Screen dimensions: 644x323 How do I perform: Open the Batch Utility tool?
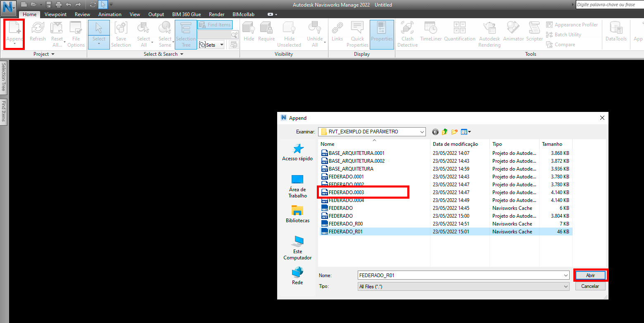pos(563,35)
